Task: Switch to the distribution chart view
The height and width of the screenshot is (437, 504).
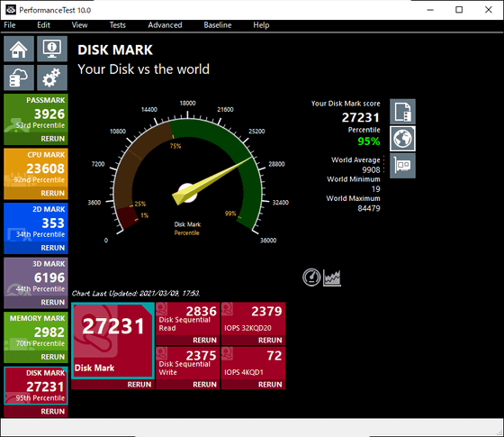Action: point(332,278)
